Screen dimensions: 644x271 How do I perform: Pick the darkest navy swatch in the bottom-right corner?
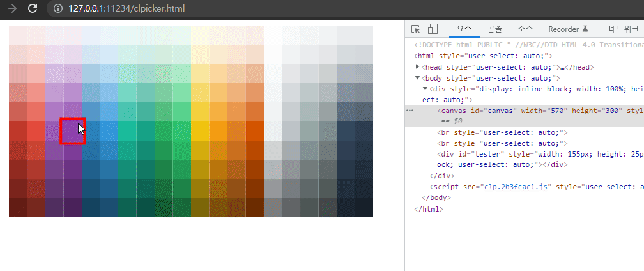pos(364,208)
